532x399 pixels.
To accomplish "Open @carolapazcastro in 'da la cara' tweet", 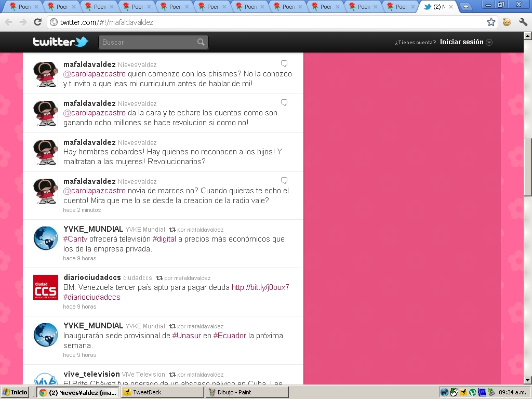I will tap(95, 113).
